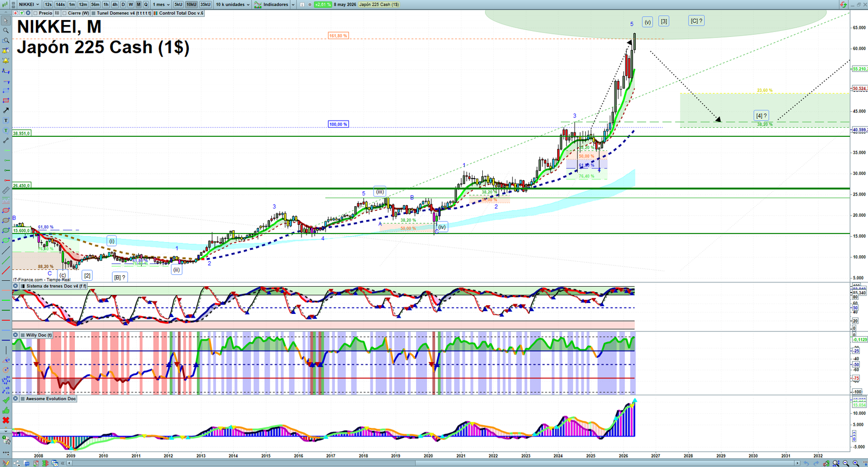Click the green add-up icon under toolbar
Image resolution: width=868 pixels, height=467 pixels.
pyautogui.click(x=22, y=13)
